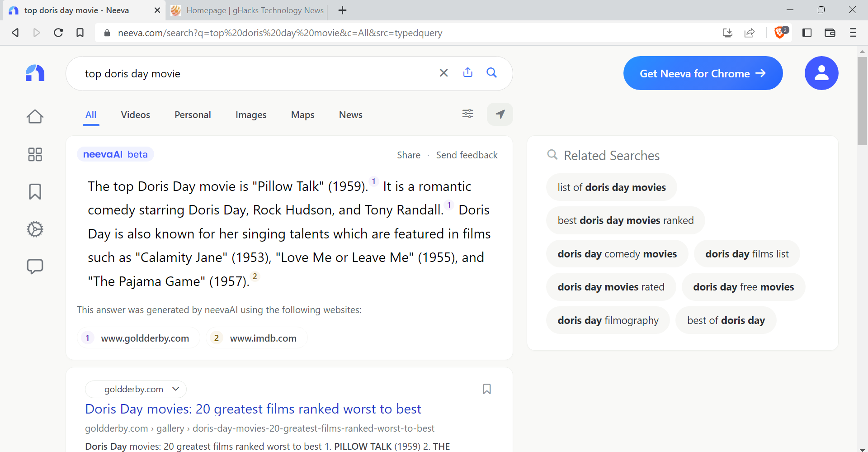The width and height of the screenshot is (868, 452).
Task: Expand the goldderby.com dropdown
Action: (136, 389)
